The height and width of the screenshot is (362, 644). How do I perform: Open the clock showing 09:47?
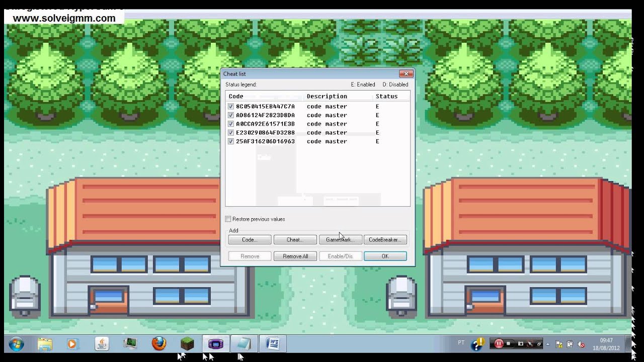click(606, 344)
